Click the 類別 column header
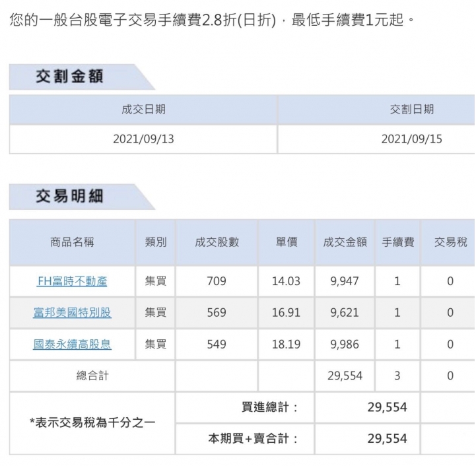This screenshot has height=466, width=476. [x=156, y=242]
